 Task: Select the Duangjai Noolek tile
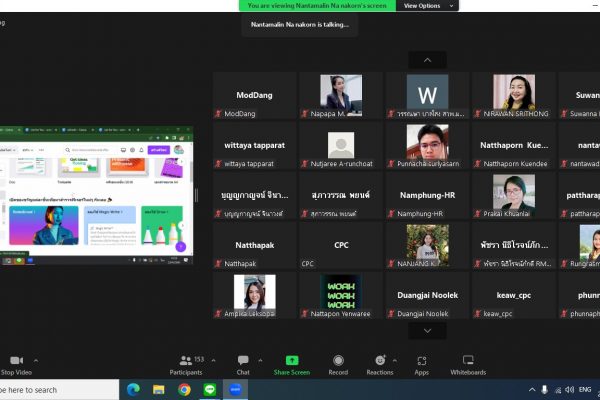pyautogui.click(x=427, y=296)
